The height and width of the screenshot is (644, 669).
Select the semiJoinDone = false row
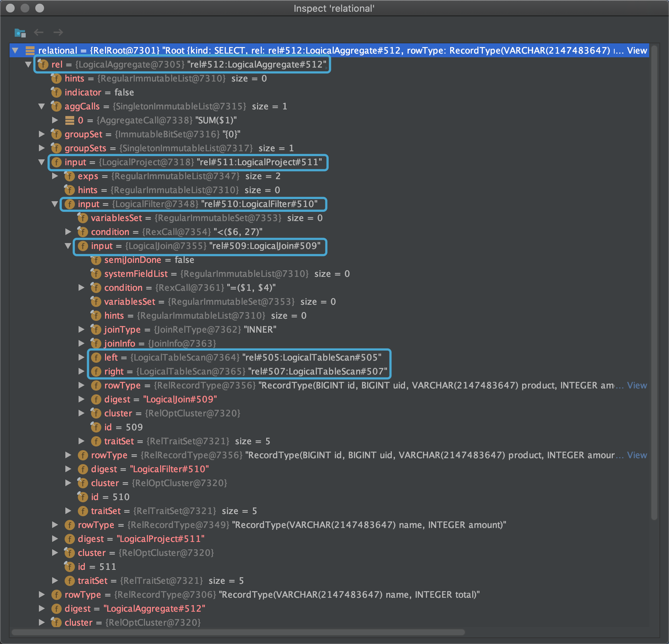coord(329,260)
